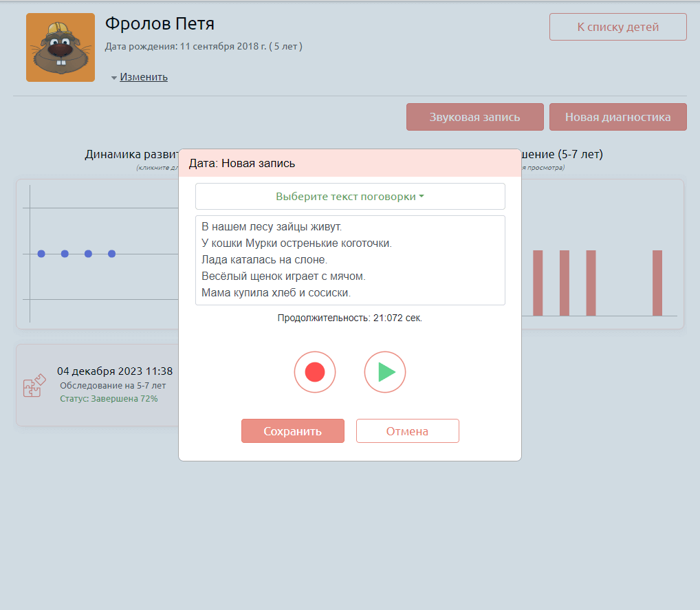Select the second blue dot on the chart
The height and width of the screenshot is (610, 700).
pos(65,254)
